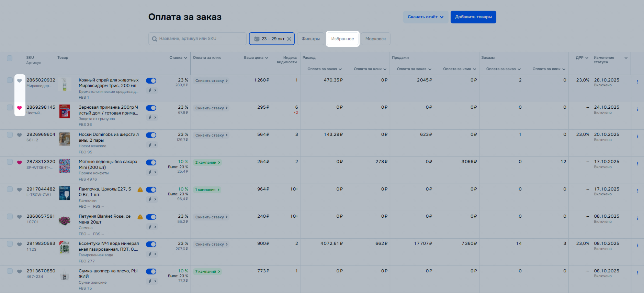Open the 7 кампаний badge link
This screenshot has width=644, height=293.
tap(207, 272)
